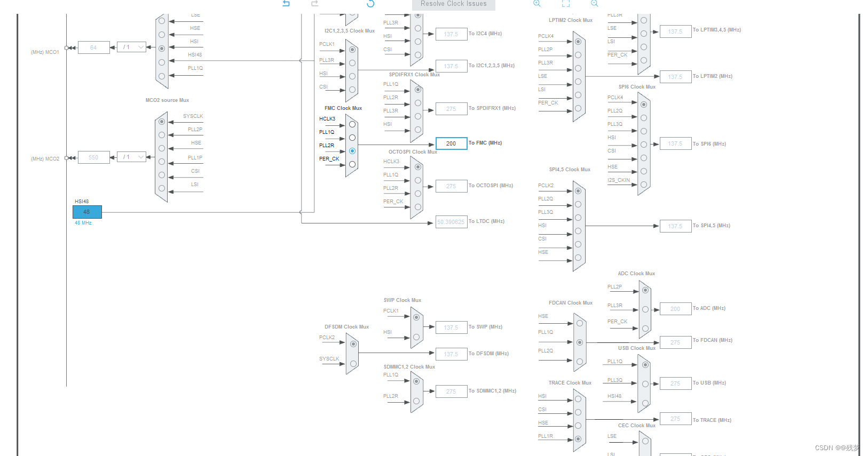Select PLL1Q in the USB Clock Mux
The image size is (868, 456).
645,365
